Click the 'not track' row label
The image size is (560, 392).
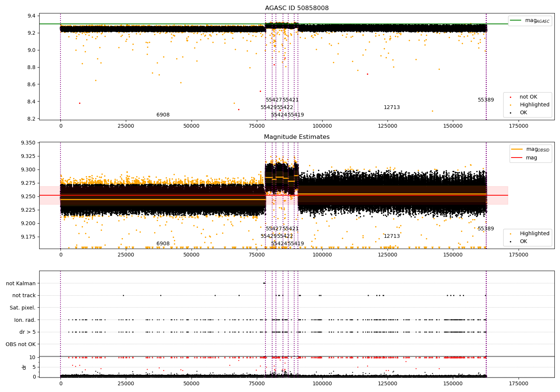[24, 296]
